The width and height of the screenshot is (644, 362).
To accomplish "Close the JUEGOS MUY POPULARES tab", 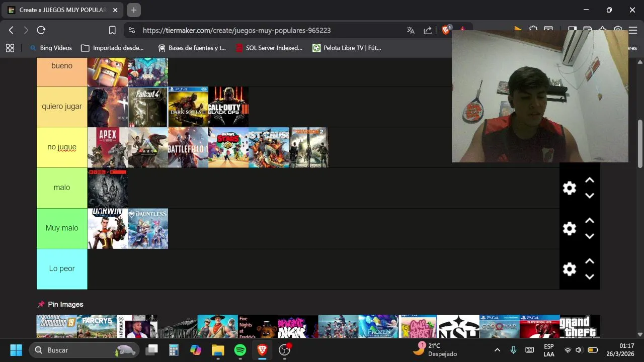I will 115,10.
